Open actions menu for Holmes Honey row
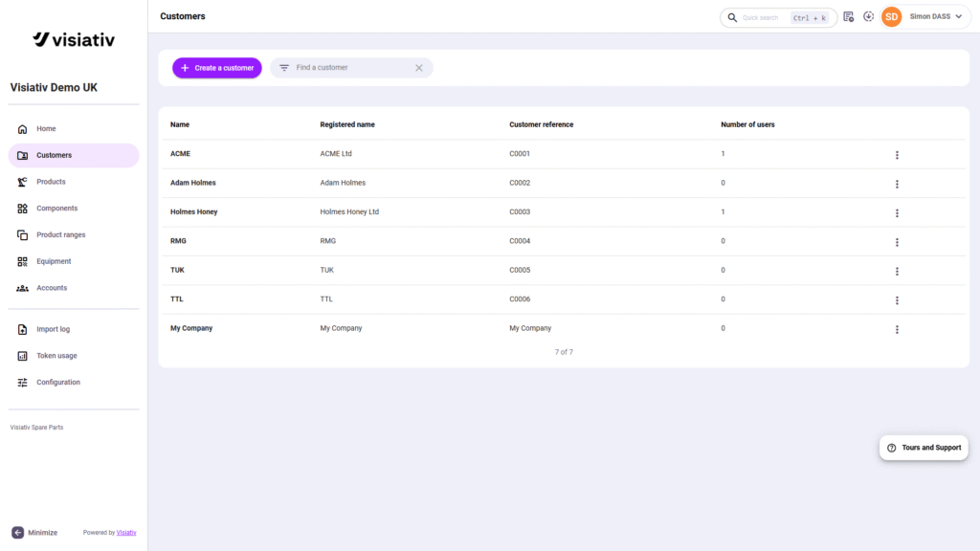This screenshot has width=980, height=551. click(x=897, y=213)
